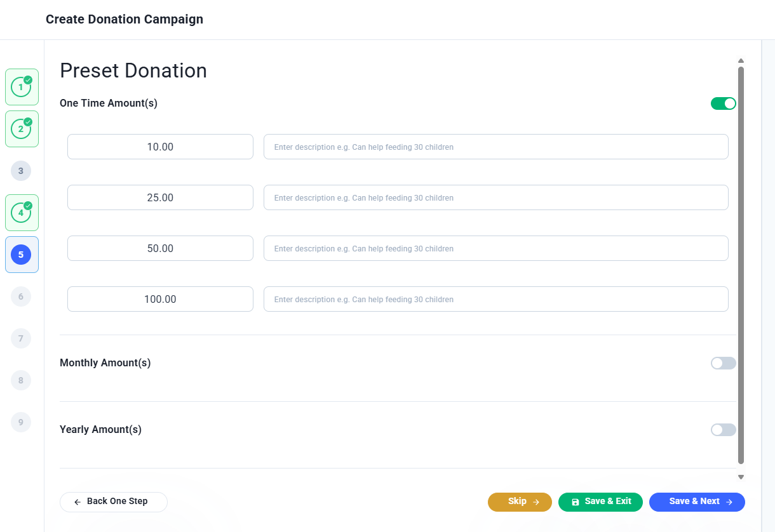Screen dimensions: 775x532
Task: Go to completed step 2 in sidebar
Action: point(22,129)
